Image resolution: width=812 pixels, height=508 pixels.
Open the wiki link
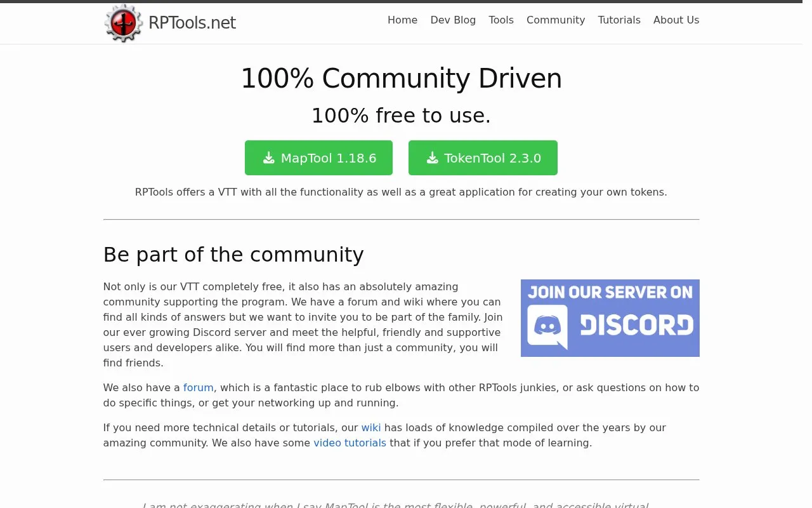[x=371, y=427]
